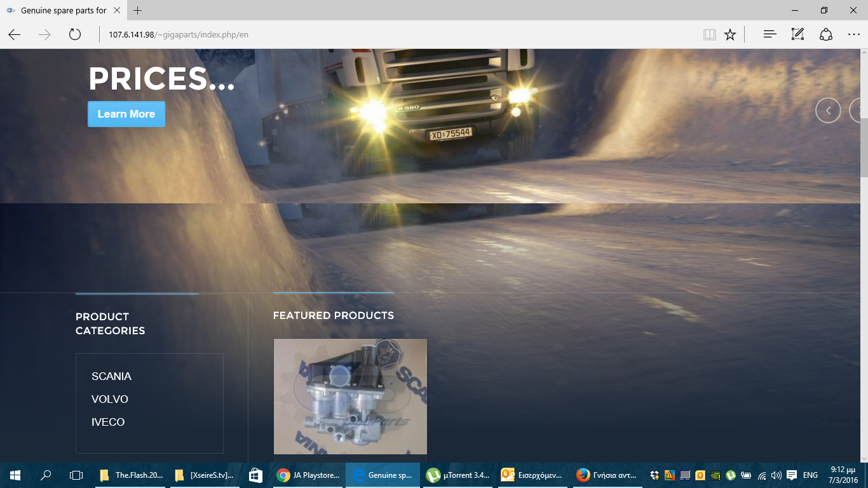The image size is (868, 488).
Task: Open the Share panel in Edge
Action: point(826,34)
